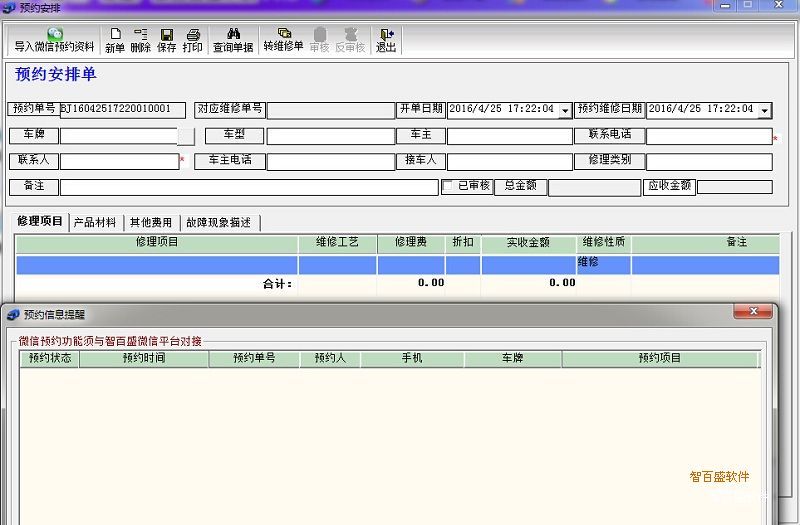Create a new order with 新单
The image size is (800, 525).
(115, 40)
